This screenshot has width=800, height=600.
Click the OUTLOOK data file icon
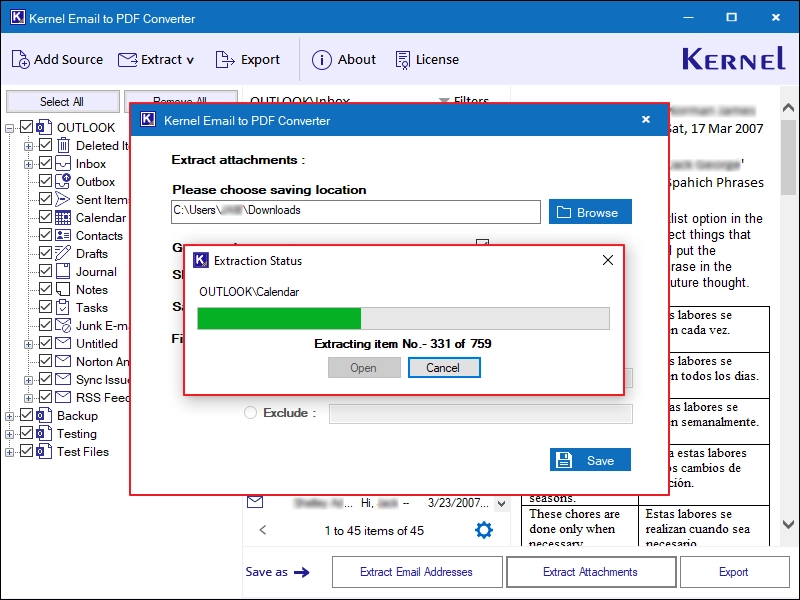44,127
